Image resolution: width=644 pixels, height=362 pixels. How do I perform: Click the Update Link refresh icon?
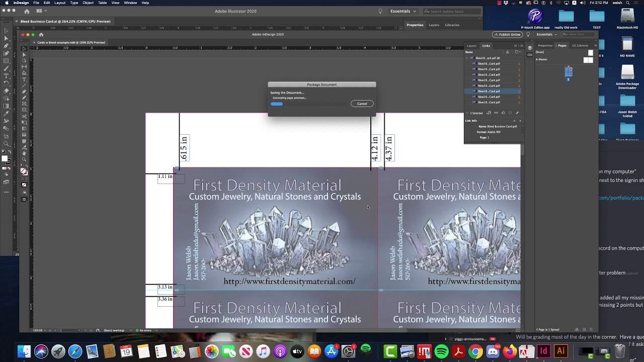510,113
